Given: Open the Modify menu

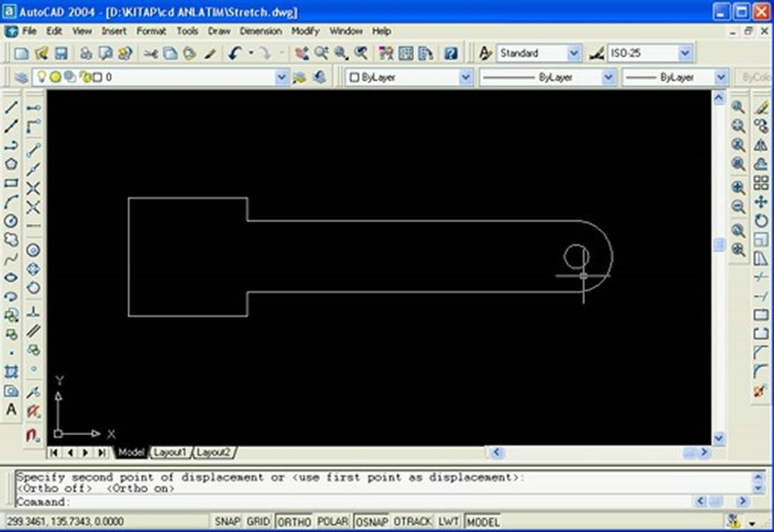Looking at the screenshot, I should [x=305, y=31].
